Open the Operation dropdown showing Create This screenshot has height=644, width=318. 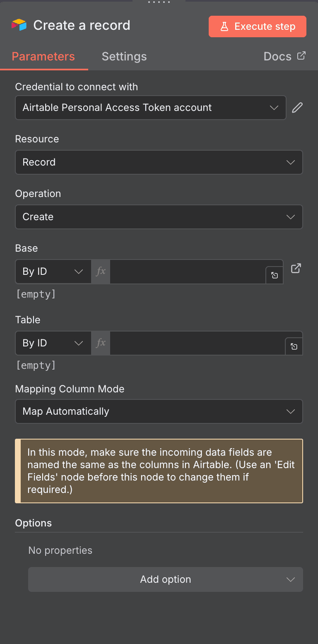tap(159, 217)
